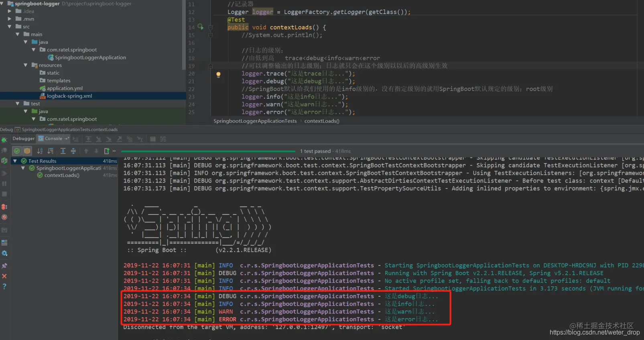This screenshot has height=340, width=644.
Task: Click Restore Layout icon
Action: click(4, 243)
